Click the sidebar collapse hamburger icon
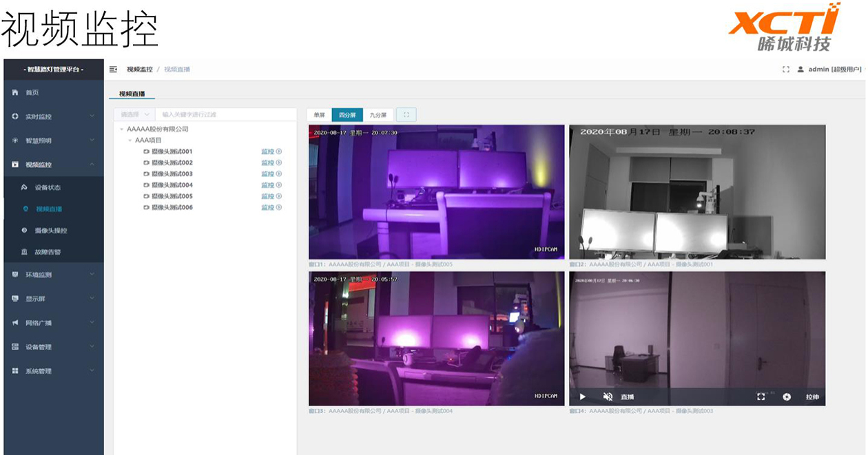The width and height of the screenshot is (868, 455). pos(114,70)
